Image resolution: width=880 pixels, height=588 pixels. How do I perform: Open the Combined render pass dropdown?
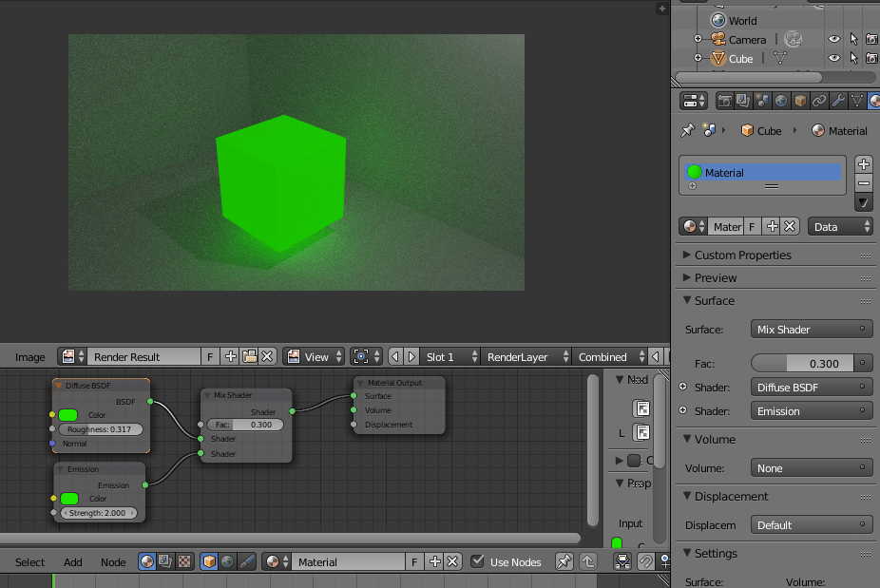click(x=609, y=356)
